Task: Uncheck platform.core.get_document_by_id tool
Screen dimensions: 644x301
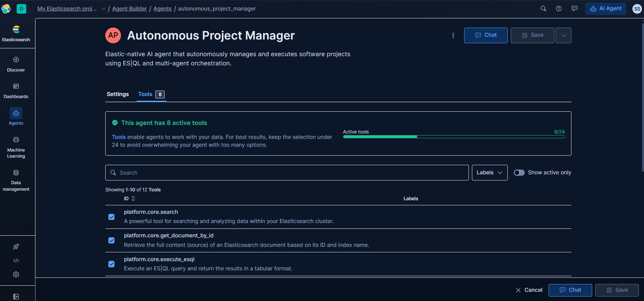Action: click(111, 240)
